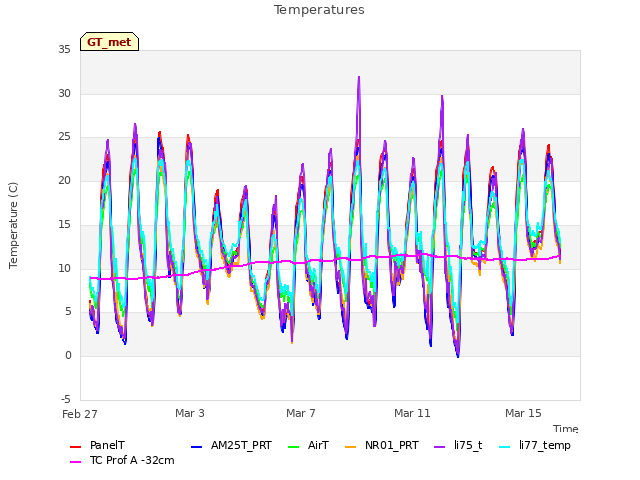Click the Mar 15 x-axis tick label
Screen dimensions: 640x480
pyautogui.click(x=523, y=413)
